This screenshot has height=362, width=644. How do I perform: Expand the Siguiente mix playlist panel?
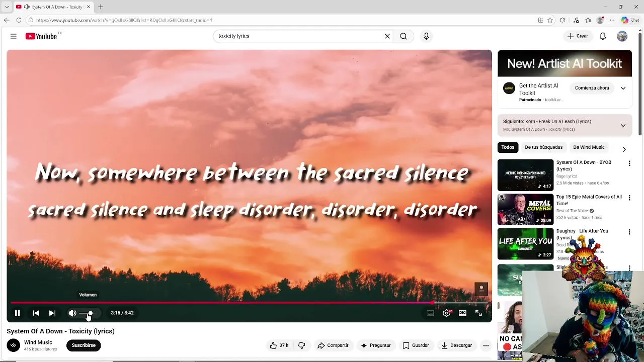coord(623,125)
